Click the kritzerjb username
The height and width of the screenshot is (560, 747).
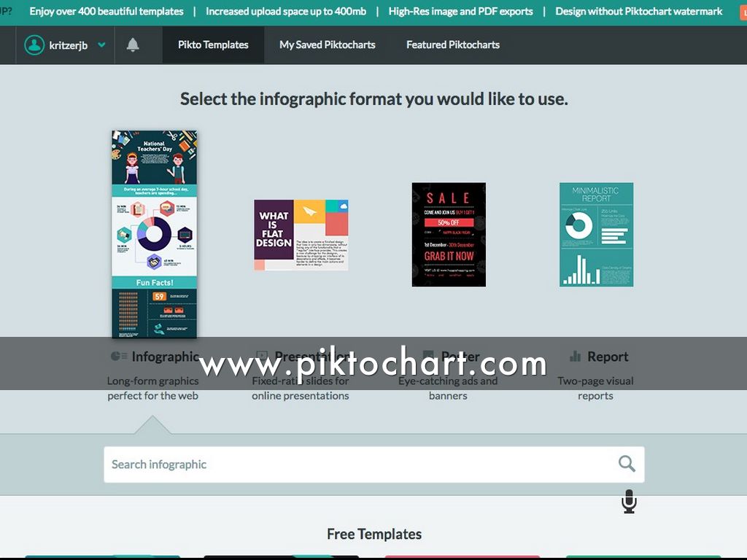pyautogui.click(x=69, y=45)
